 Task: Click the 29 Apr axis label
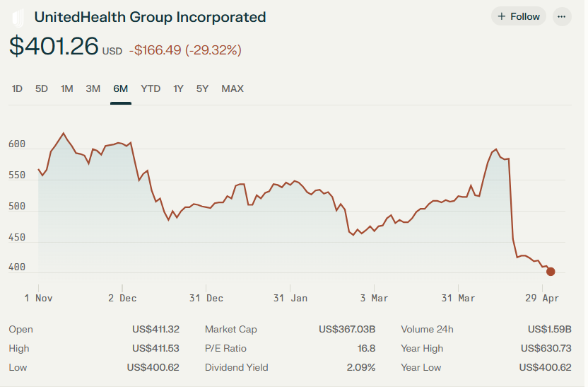[542, 298]
